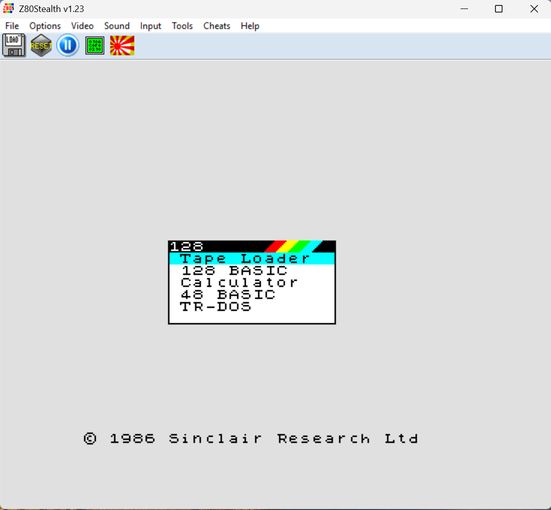551x510 pixels.
Task: Open the File menu
Action: point(12,26)
